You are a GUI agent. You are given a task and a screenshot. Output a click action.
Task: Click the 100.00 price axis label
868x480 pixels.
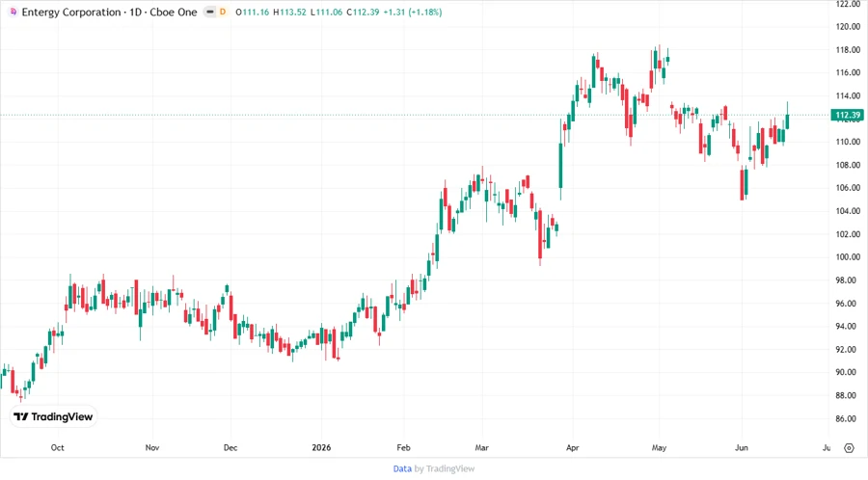[848, 256]
